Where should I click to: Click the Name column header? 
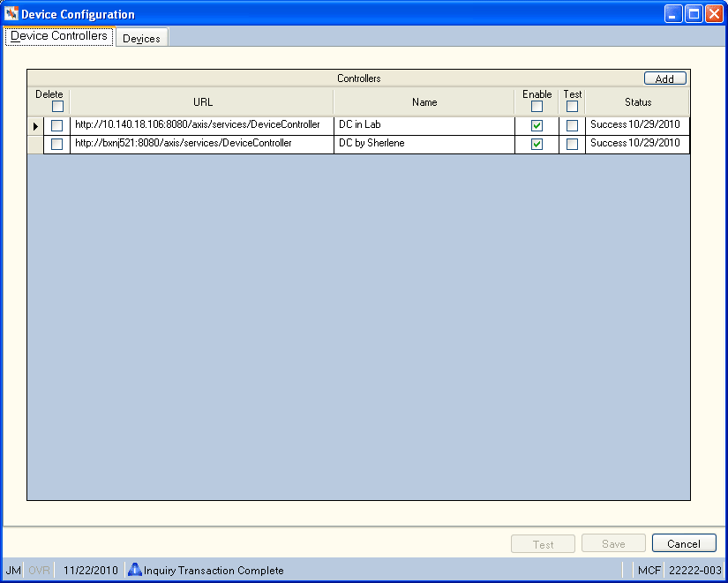424,101
